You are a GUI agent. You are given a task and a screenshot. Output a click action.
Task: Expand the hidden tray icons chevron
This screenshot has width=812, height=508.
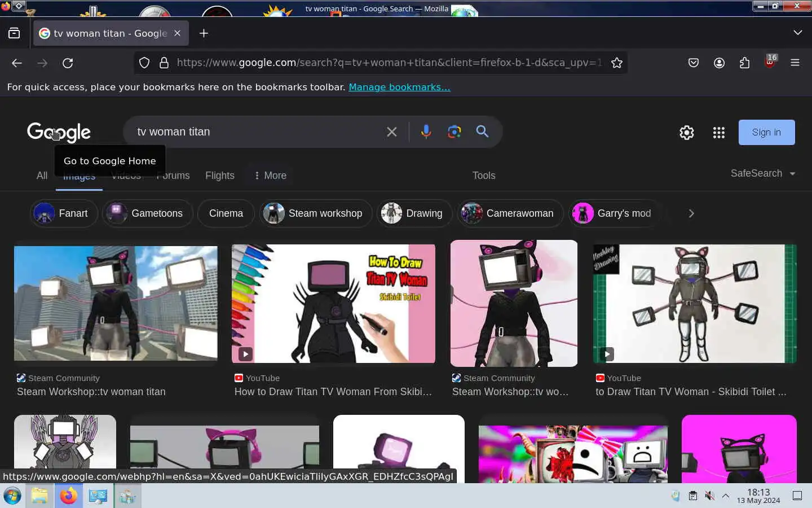pos(726,496)
